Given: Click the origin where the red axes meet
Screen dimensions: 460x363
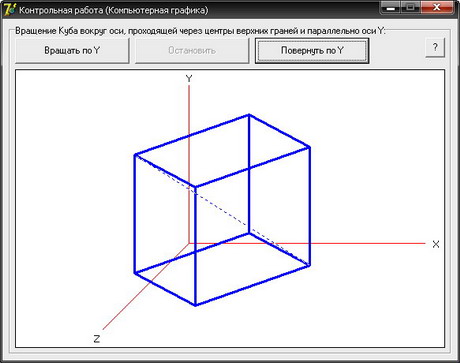Looking at the screenshot, I should 189,243.
